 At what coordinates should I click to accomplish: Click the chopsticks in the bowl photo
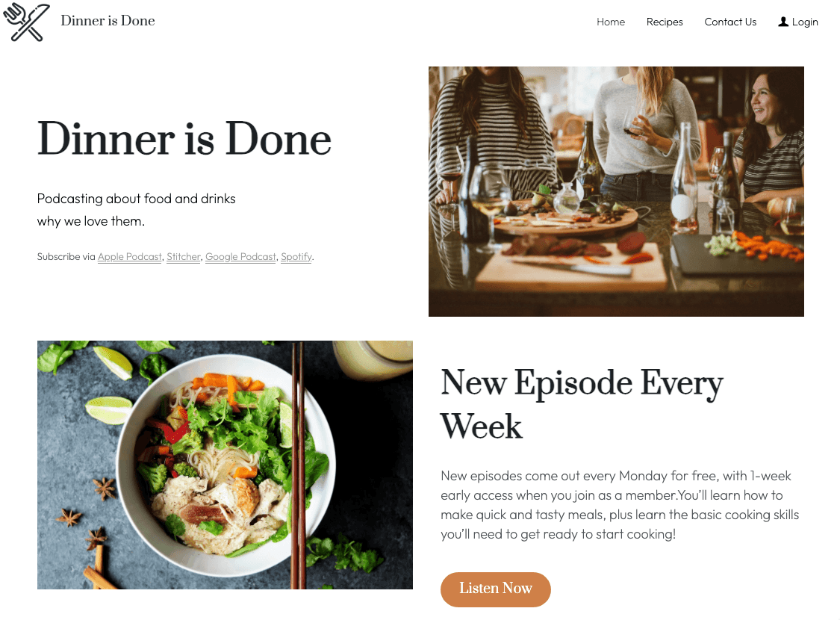click(298, 465)
